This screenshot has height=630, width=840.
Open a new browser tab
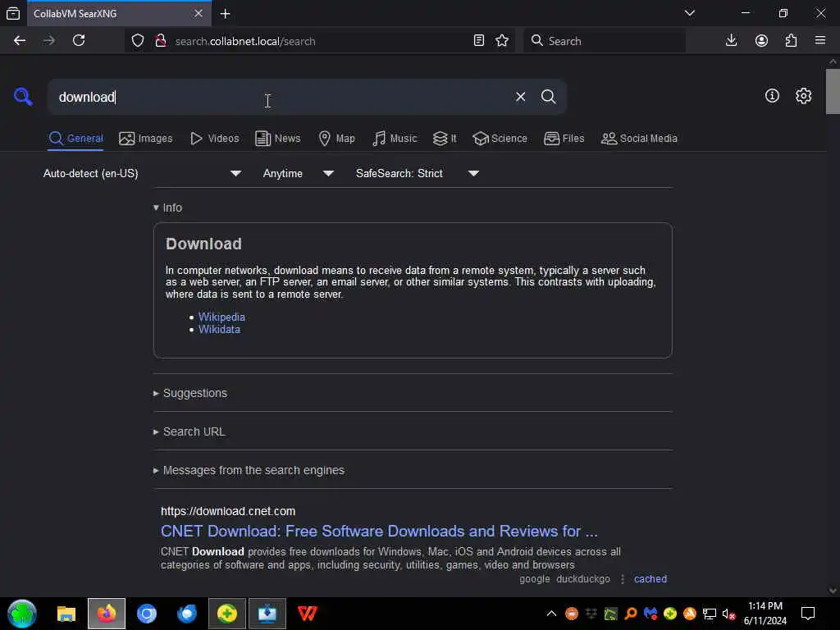(226, 14)
